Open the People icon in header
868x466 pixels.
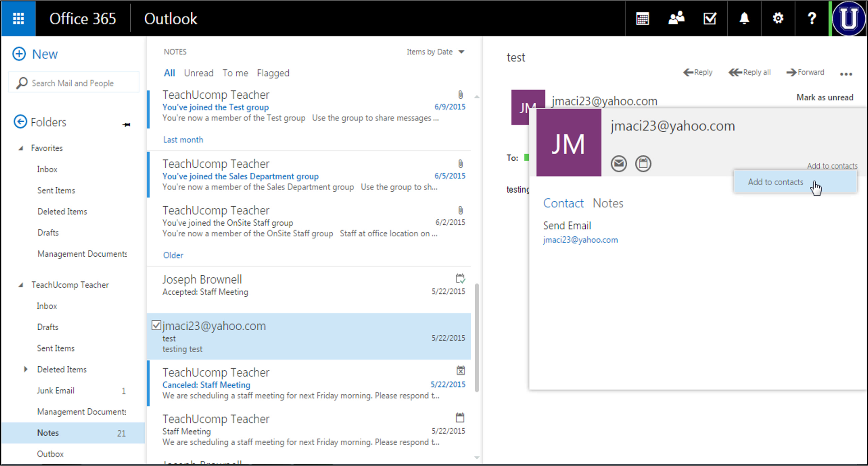[676, 18]
